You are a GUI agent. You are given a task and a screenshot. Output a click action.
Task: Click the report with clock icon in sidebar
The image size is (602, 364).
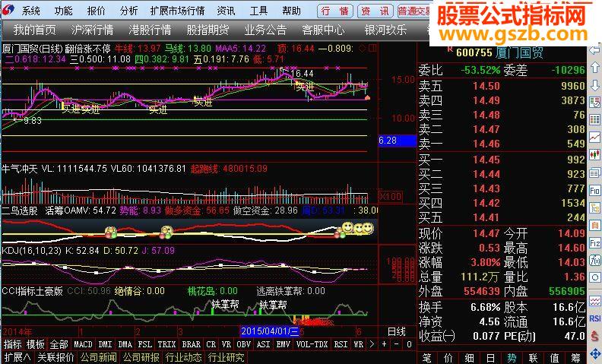coord(594,102)
